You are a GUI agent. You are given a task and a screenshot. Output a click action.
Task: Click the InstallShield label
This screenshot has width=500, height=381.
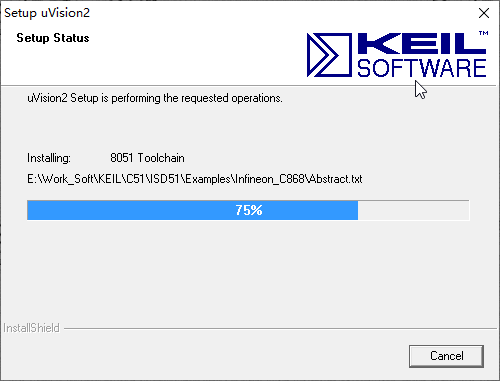click(x=31, y=328)
